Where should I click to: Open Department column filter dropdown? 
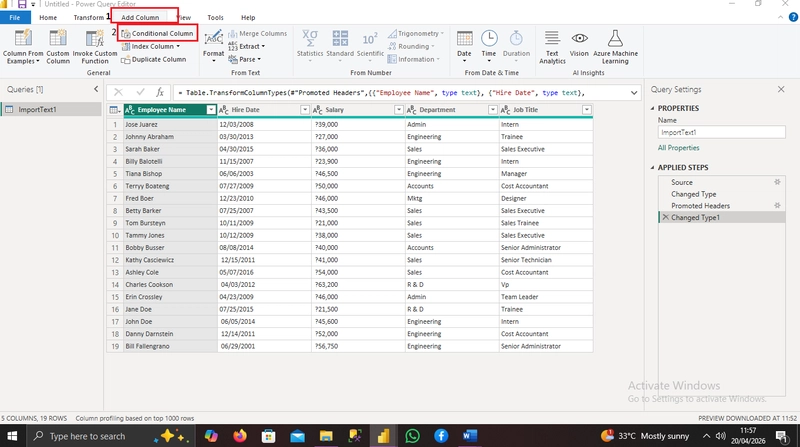coord(492,110)
